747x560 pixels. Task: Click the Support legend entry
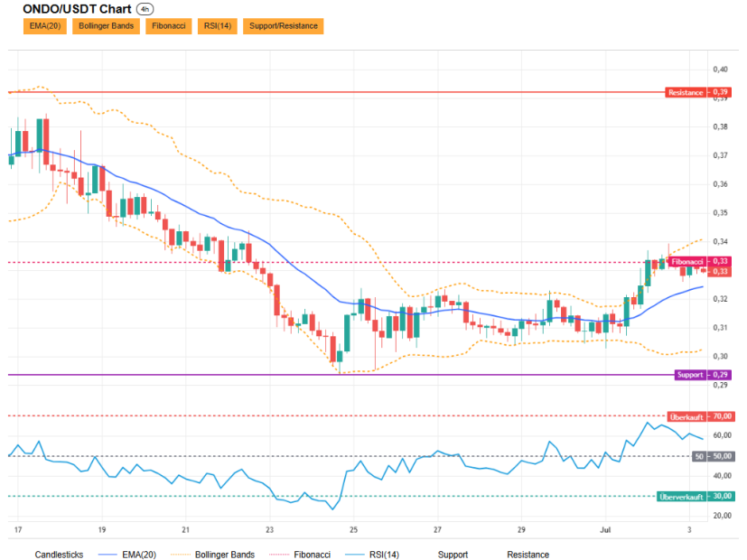tap(453, 555)
